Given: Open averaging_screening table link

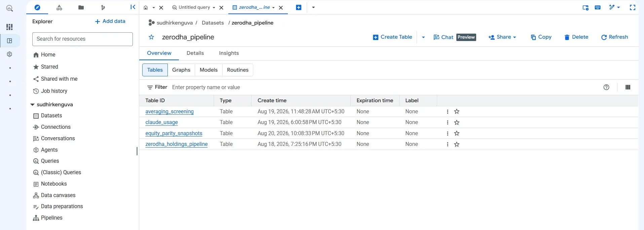Looking at the screenshot, I should pyautogui.click(x=169, y=112).
